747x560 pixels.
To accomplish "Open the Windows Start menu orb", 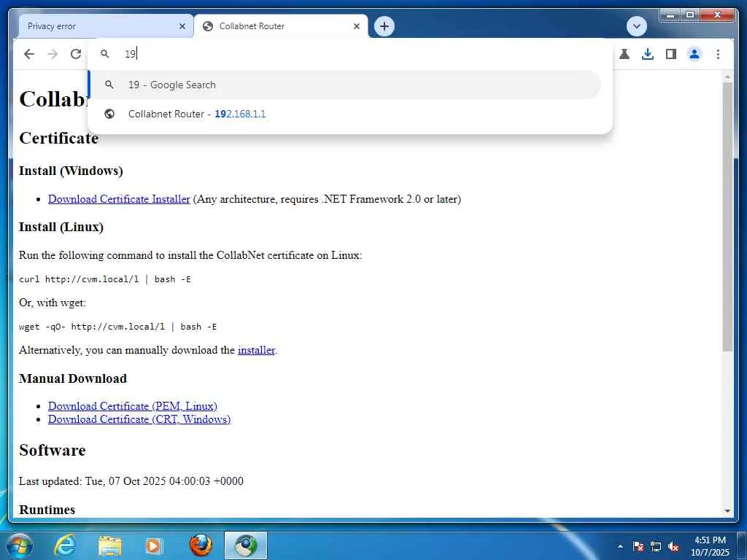I will coord(19,545).
